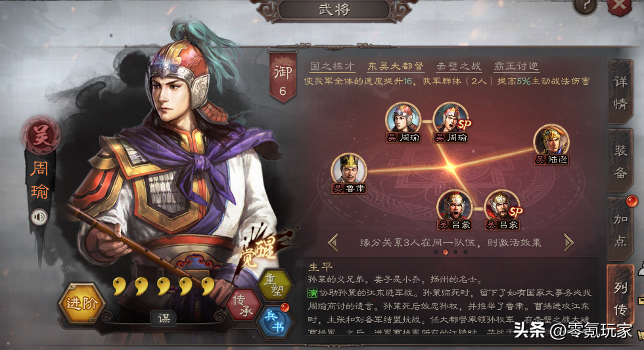The height and width of the screenshot is (350, 644).
Task: Open the 装备 side tab
Action: point(620,161)
